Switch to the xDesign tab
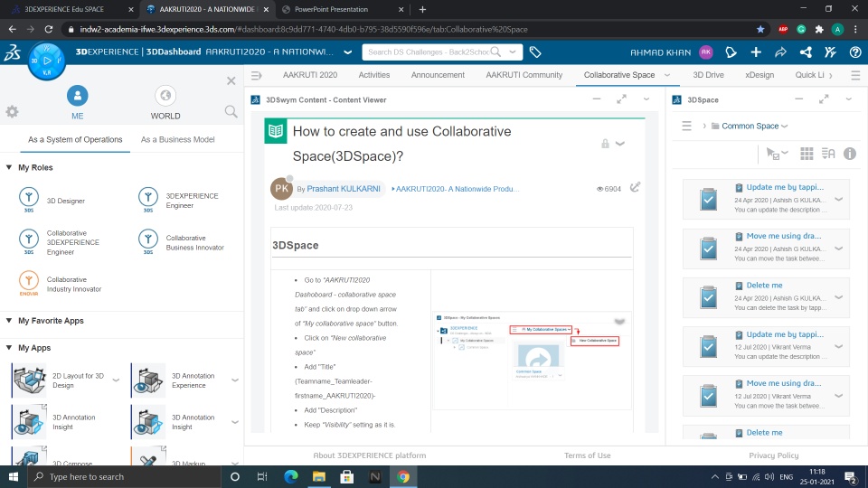The image size is (868, 488). [759, 75]
